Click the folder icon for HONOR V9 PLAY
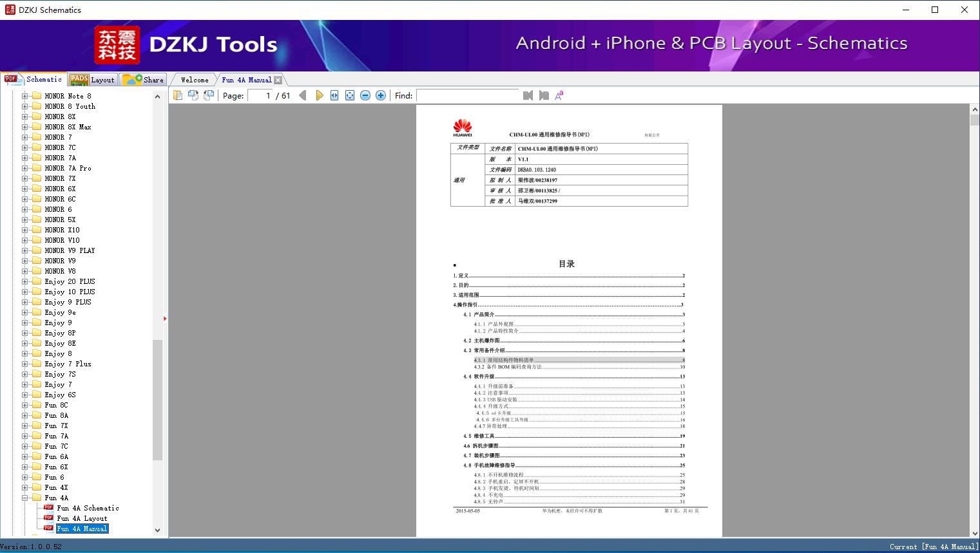This screenshot has width=980, height=553. click(x=37, y=250)
